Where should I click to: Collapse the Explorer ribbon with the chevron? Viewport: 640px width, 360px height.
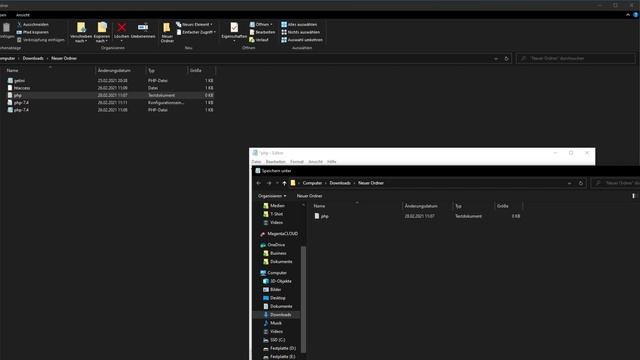tap(628, 15)
